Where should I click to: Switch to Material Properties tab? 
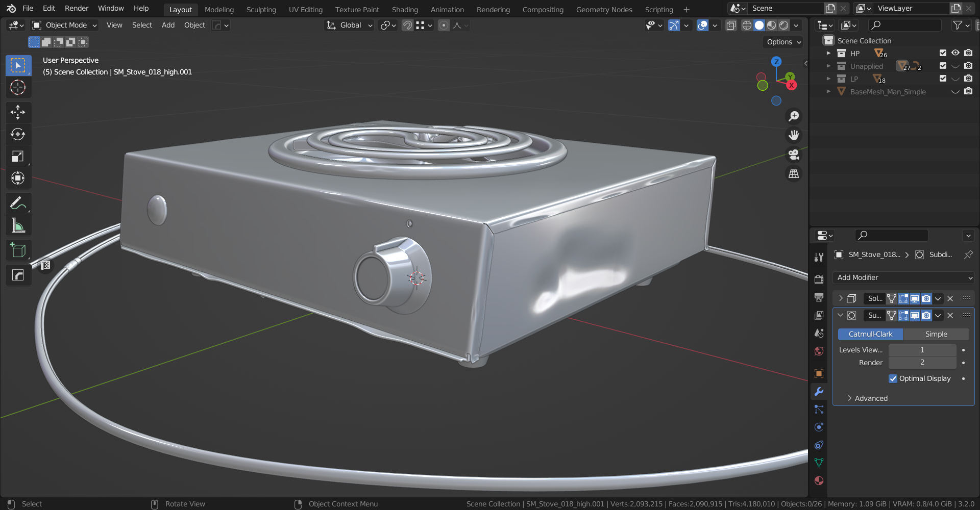[819, 480]
